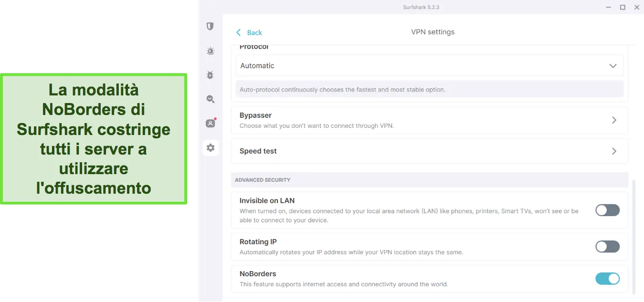The height and width of the screenshot is (302, 644).
Task: Expand the Automatic protocol dropdown
Action: [x=429, y=66]
